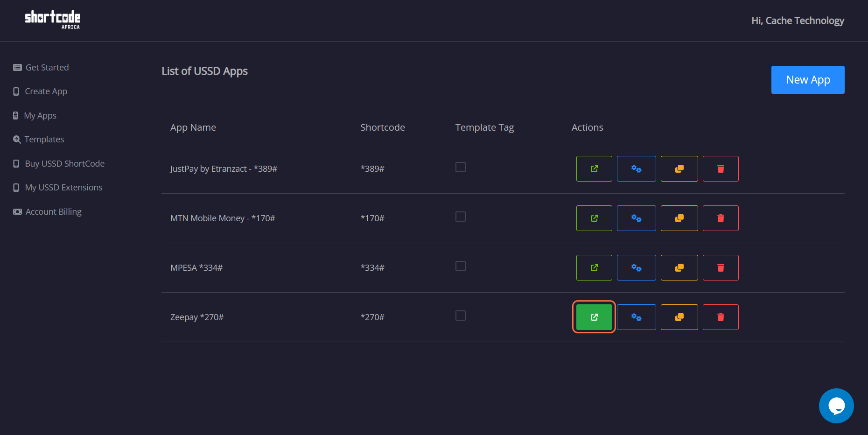Select the Zeepay *270# app name
Image resolution: width=868 pixels, height=435 pixels.
point(197,317)
